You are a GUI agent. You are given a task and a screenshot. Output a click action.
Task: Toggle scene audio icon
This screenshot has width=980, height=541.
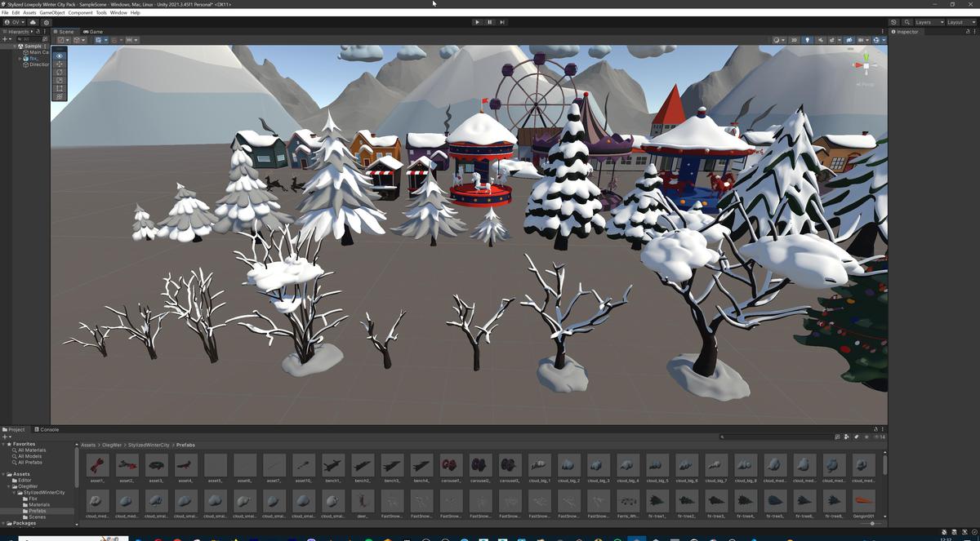click(820, 39)
